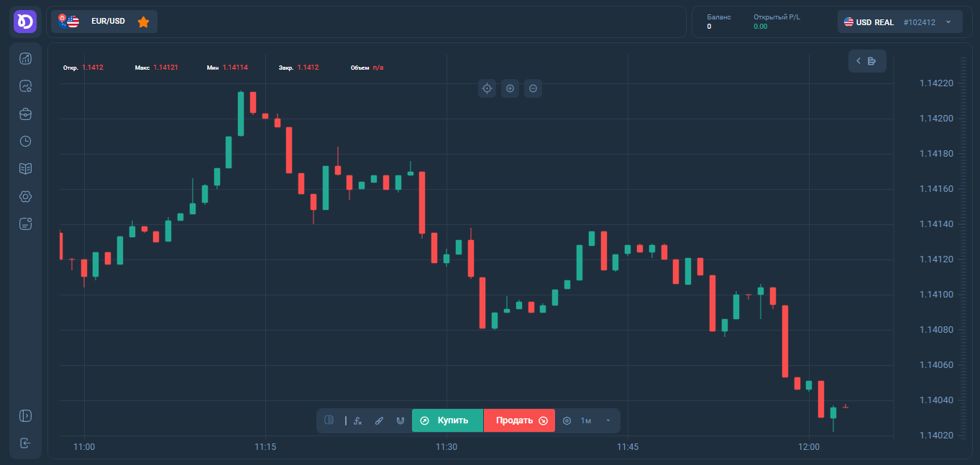Viewport: 980px width, 465px height.
Task: Open the settings gear in the sidebar
Action: click(25, 196)
